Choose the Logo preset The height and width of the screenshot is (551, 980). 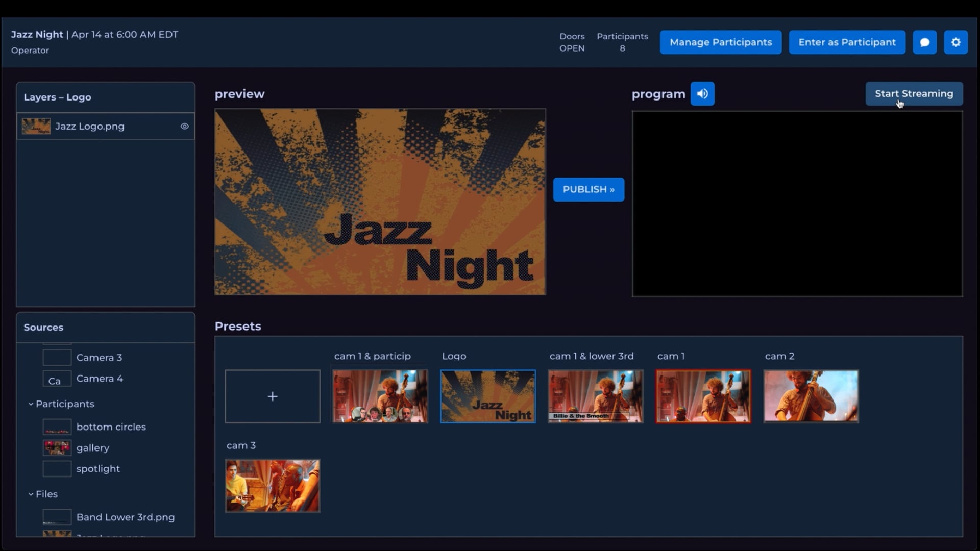[x=487, y=396]
